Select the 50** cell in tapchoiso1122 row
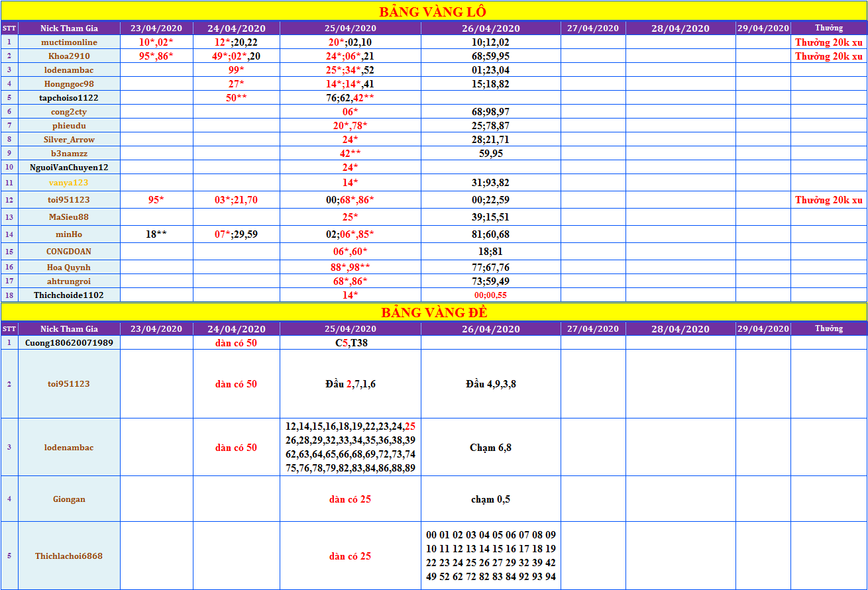868x590 pixels. click(x=236, y=98)
